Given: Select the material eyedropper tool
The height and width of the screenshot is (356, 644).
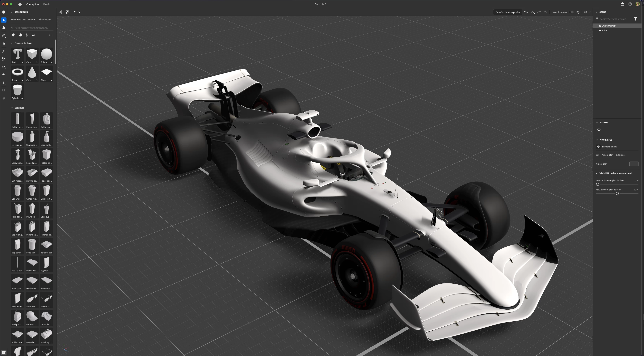Looking at the screenshot, I should pos(4,59).
